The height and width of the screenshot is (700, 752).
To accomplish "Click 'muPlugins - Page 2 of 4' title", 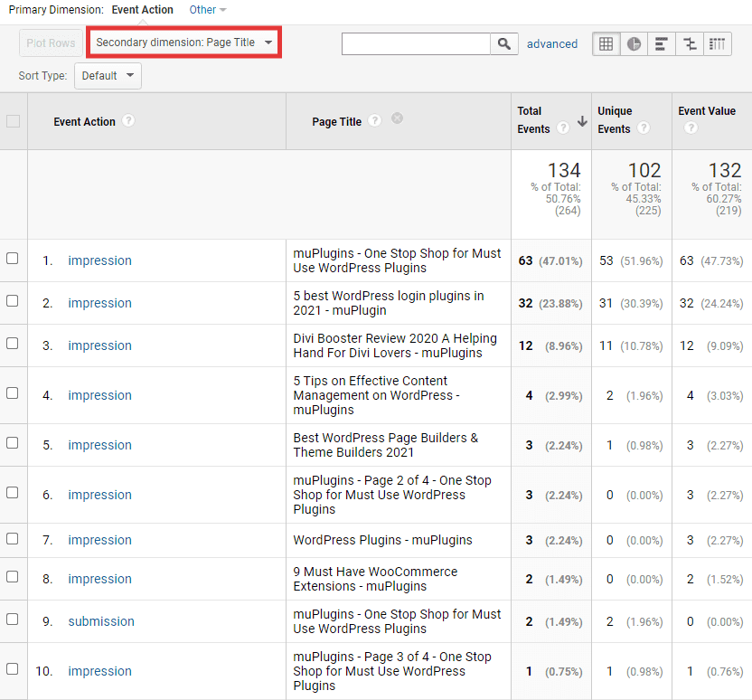I will (x=392, y=495).
